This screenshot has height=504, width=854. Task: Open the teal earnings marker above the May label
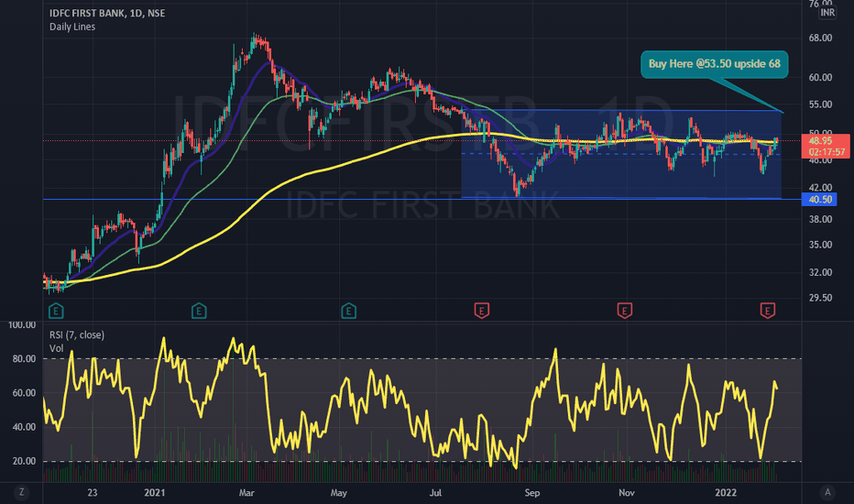click(x=348, y=312)
